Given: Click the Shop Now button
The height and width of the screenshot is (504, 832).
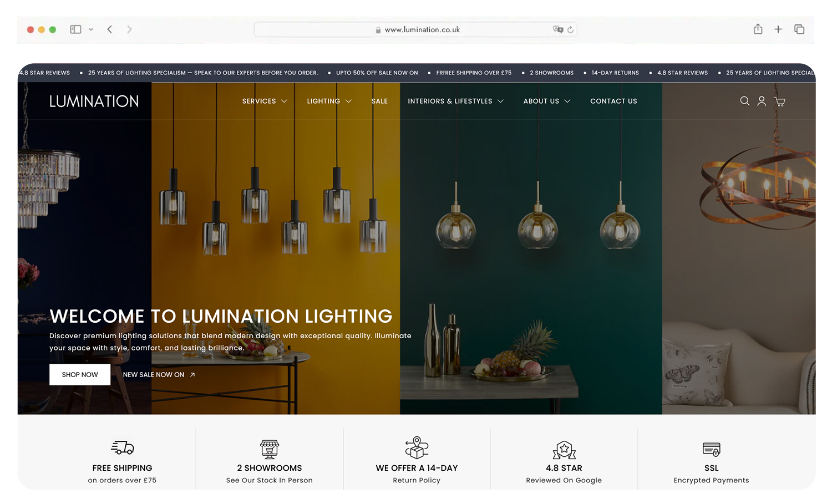Looking at the screenshot, I should tap(79, 374).
